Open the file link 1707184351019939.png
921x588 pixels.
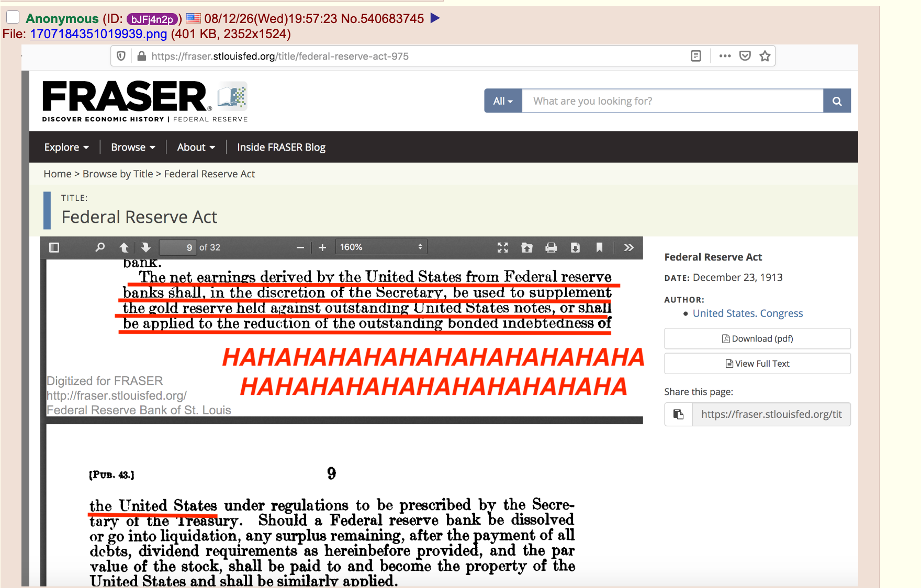pos(98,34)
